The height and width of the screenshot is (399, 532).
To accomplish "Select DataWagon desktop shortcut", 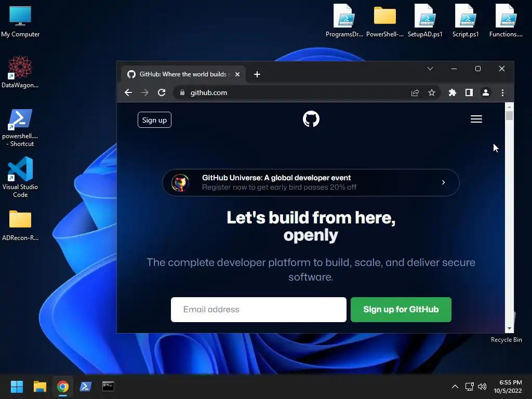I will [20, 72].
